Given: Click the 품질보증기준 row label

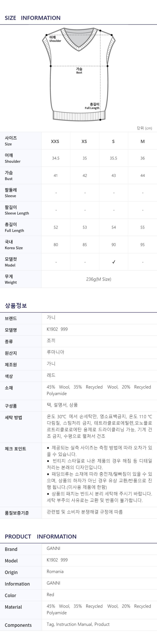Looking at the screenshot, I should (x=17, y=513).
